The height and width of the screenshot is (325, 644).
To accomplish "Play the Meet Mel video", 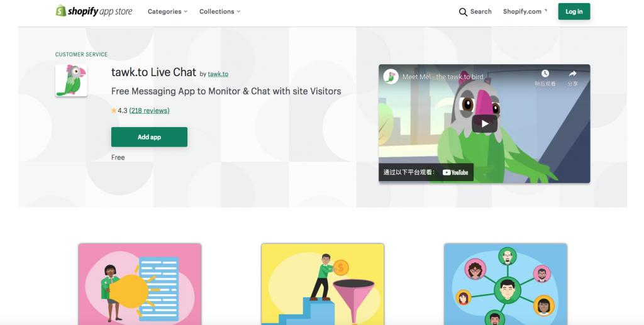I will 485,123.
